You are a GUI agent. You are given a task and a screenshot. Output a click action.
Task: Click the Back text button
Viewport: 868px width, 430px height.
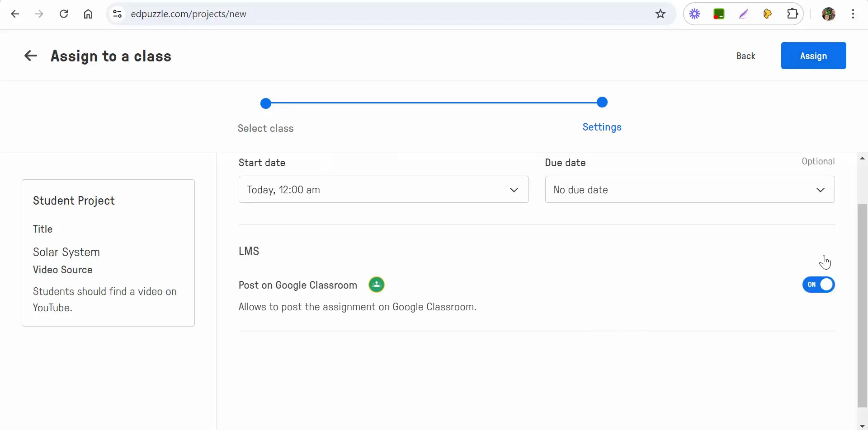click(745, 56)
